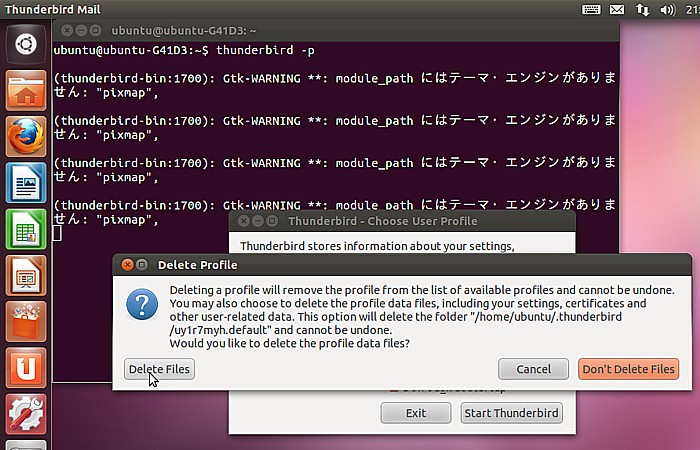
Task: Click Exit in Choose User Profile window
Action: 416,413
